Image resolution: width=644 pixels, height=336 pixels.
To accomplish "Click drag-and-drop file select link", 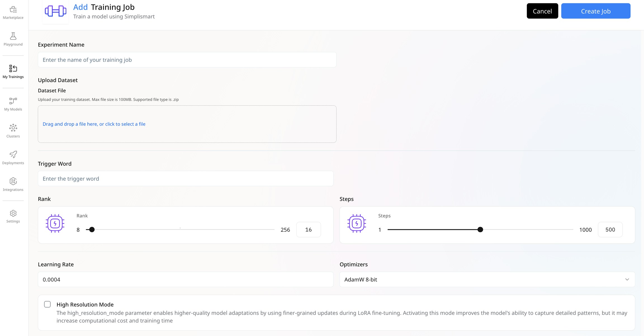I will coord(94,124).
